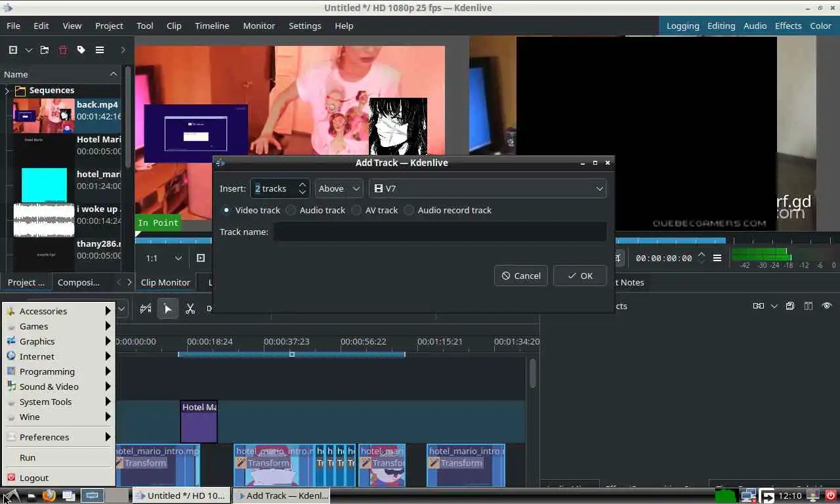
Task: Open the Monitor menu
Action: click(259, 26)
